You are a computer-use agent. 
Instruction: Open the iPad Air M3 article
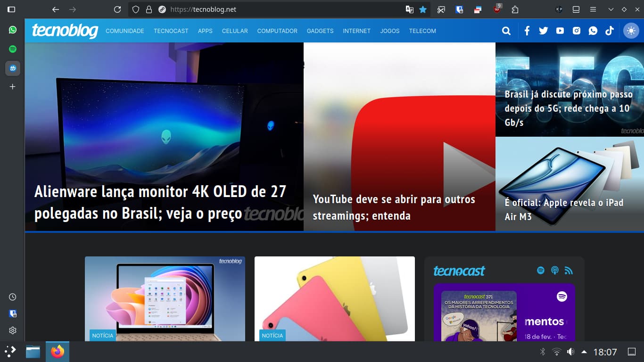(x=570, y=184)
